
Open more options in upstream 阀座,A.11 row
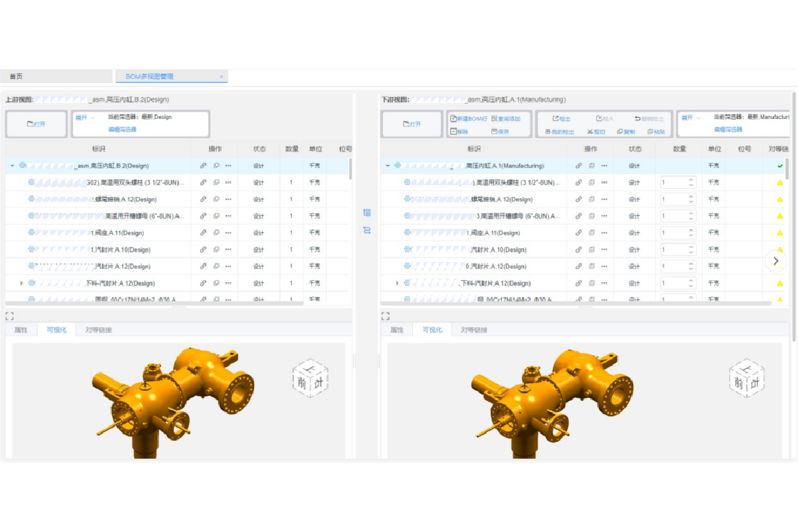[x=228, y=233]
